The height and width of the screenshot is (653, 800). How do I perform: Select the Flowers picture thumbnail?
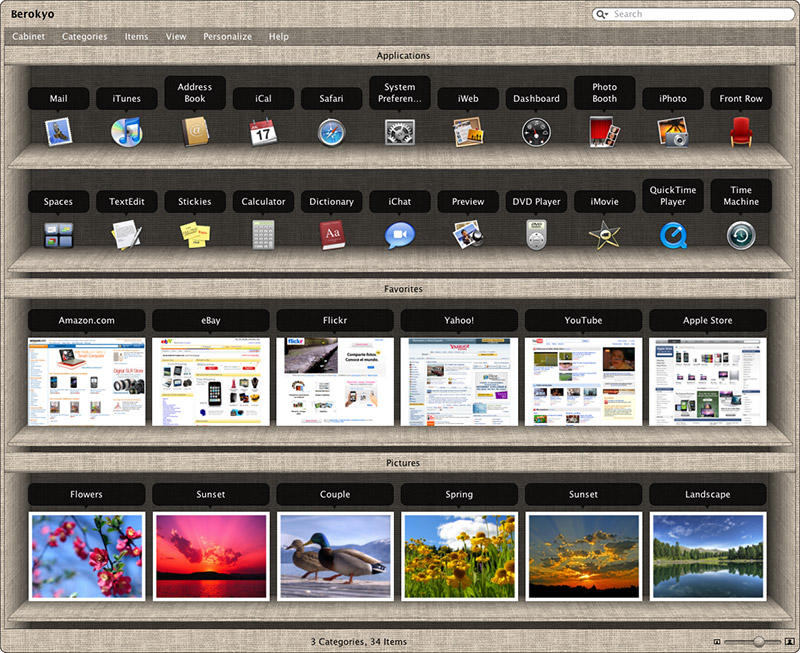87,557
